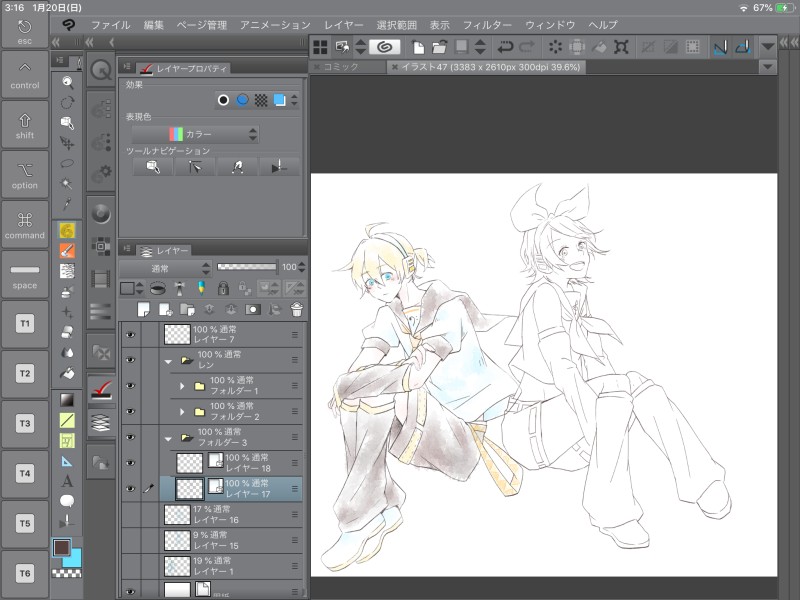Screen dimensions: 800x600
Task: Select the Eyedropper tool
Action: (68, 205)
